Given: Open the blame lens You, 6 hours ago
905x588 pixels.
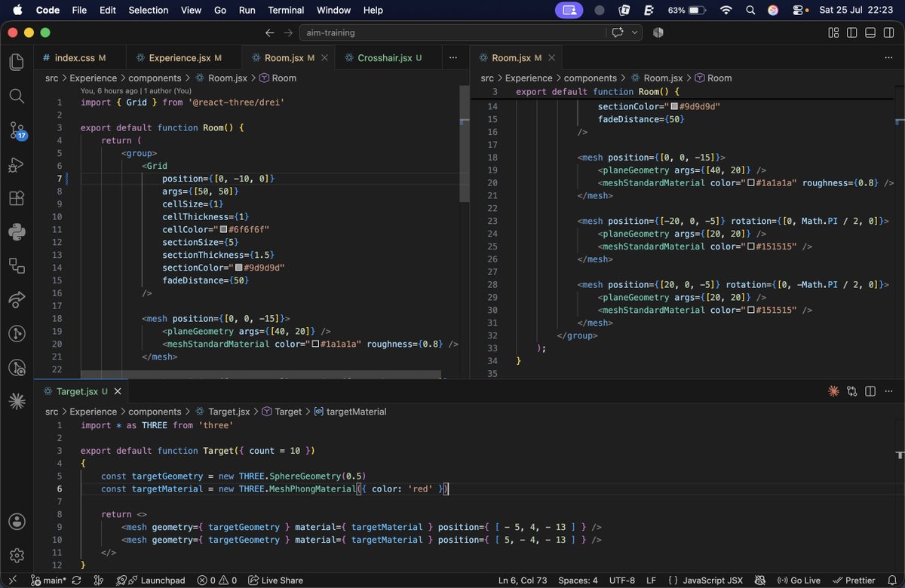Looking at the screenshot, I should (x=136, y=90).
